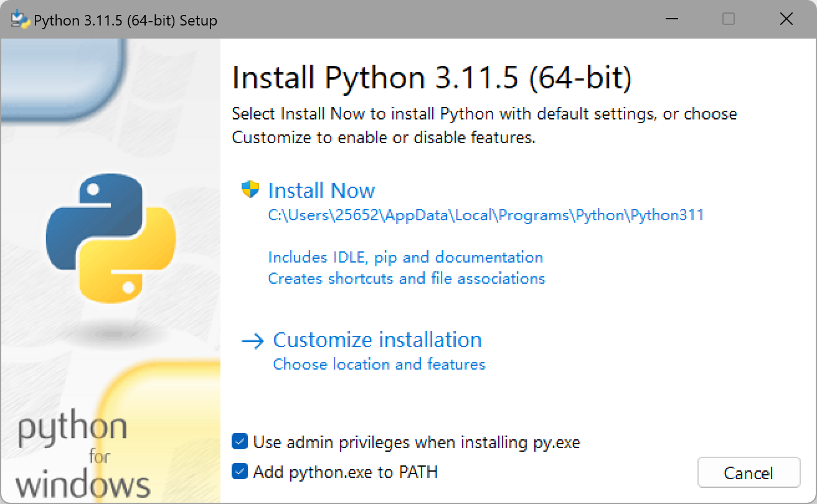The width and height of the screenshot is (817, 504).
Task: Click 'Includes IDLE, pip and documentation' text
Action: [405, 257]
